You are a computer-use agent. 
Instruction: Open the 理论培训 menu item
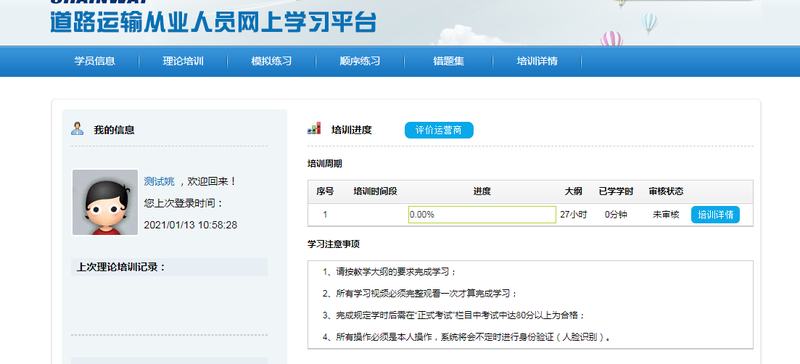click(183, 61)
